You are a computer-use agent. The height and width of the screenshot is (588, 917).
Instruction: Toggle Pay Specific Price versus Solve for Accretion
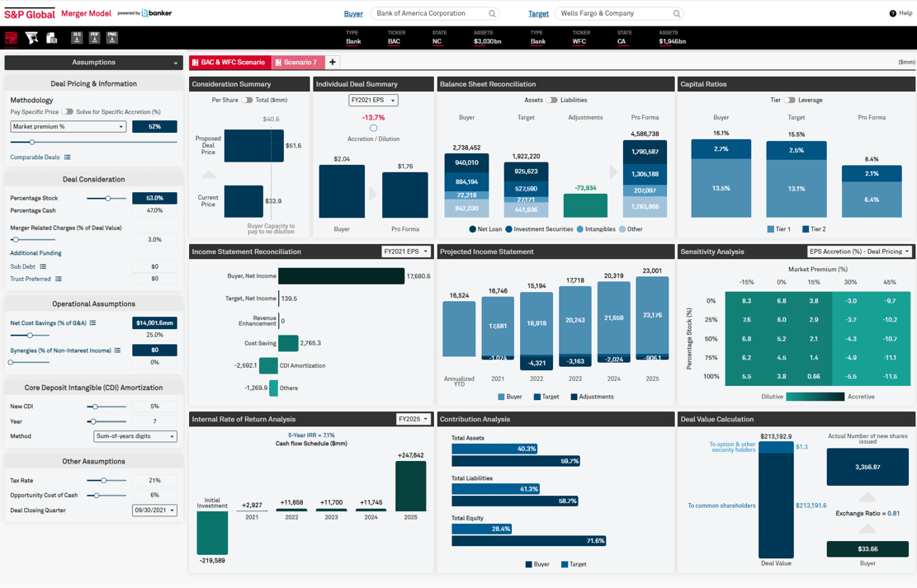(x=69, y=111)
